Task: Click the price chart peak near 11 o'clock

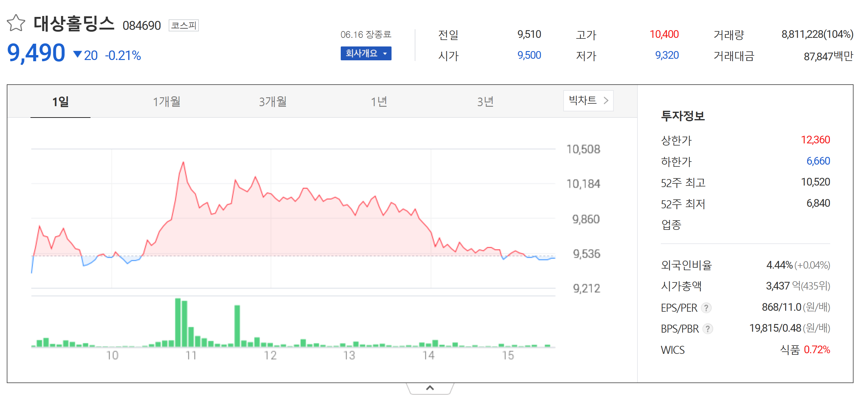Action: click(183, 162)
